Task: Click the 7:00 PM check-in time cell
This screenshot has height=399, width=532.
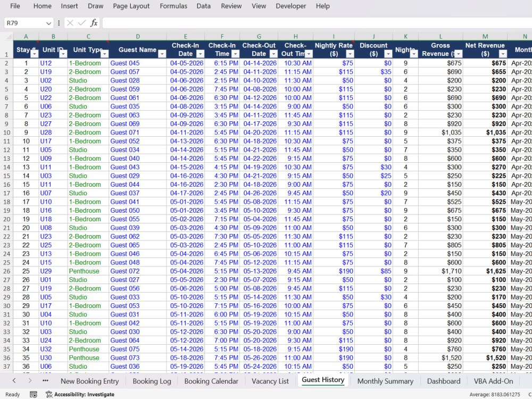Action: point(222,340)
